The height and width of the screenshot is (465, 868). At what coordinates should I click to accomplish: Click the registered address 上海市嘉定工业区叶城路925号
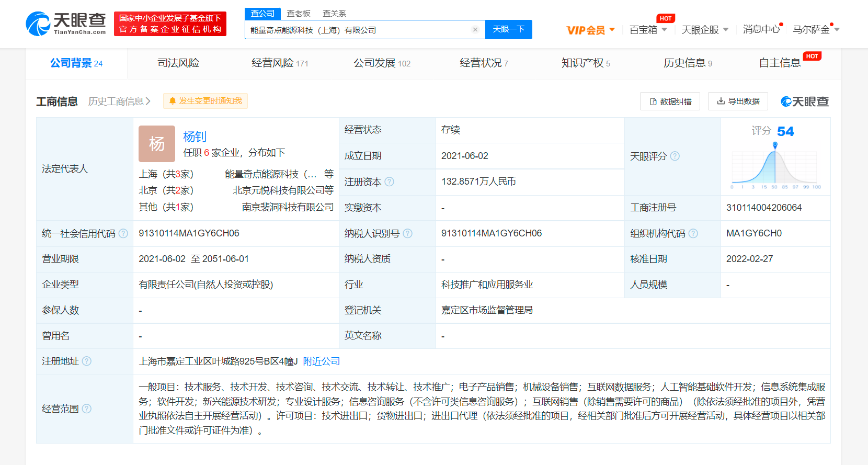coord(218,361)
